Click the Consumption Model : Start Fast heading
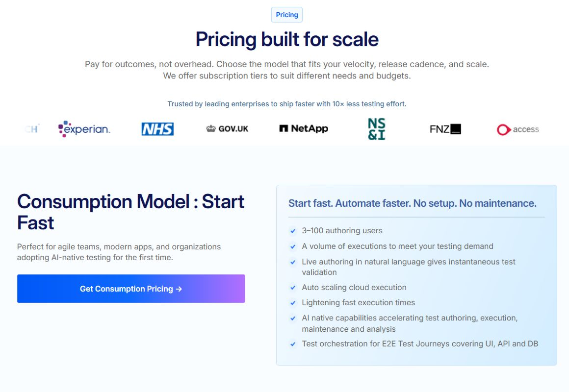This screenshot has height=392, width=569. click(130, 212)
